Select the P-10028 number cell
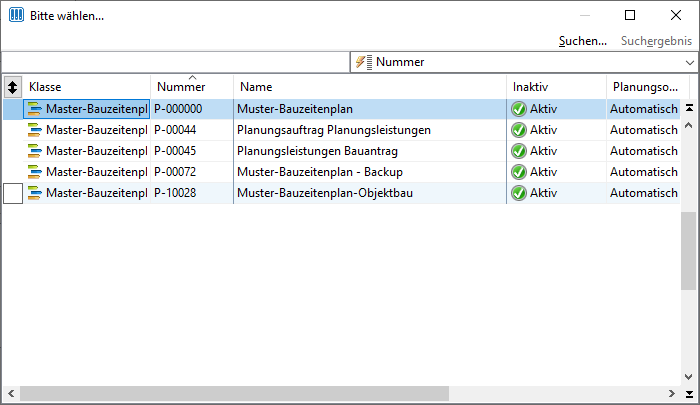Image resolution: width=700 pixels, height=405 pixels. tap(192, 193)
